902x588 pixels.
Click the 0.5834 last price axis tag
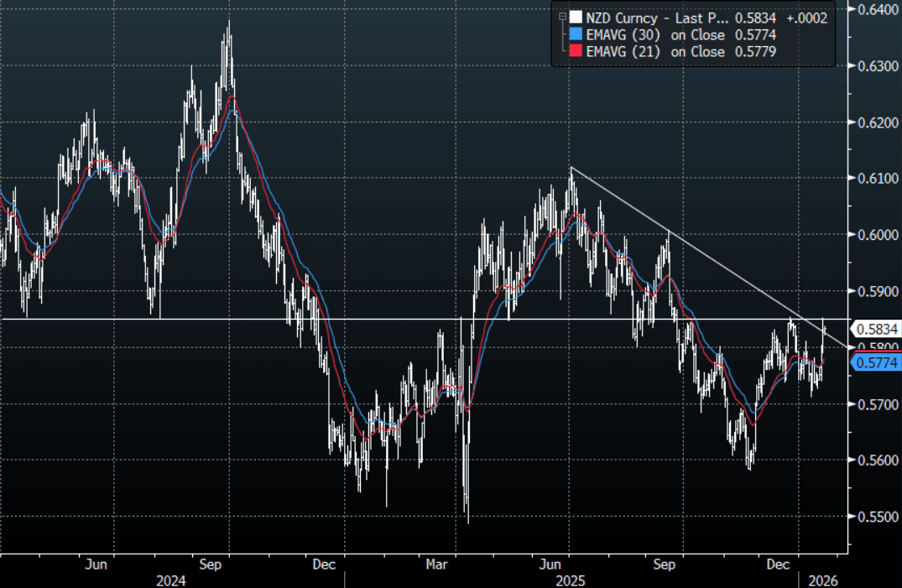[x=875, y=329]
